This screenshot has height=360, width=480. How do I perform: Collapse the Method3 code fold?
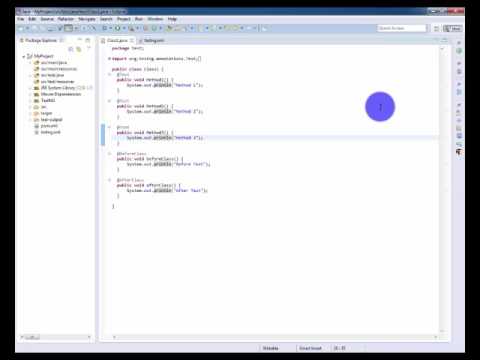tap(109, 127)
